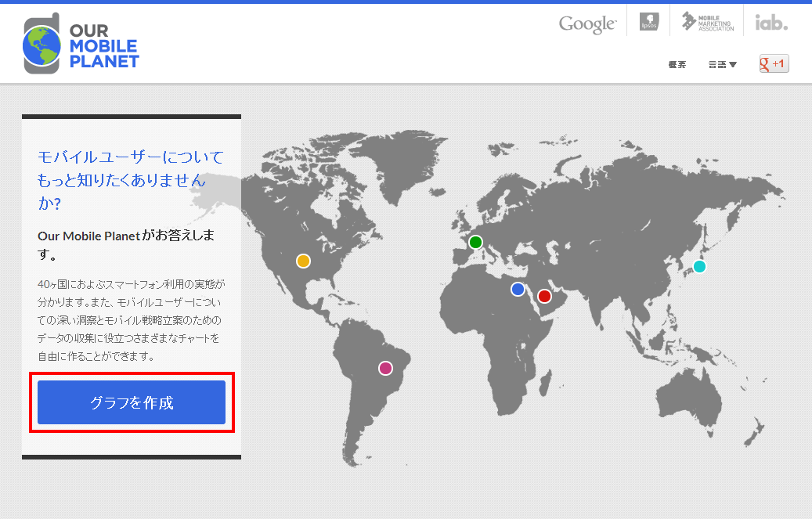Select the cyan marker on Japan
The width and height of the screenshot is (812, 519).
tap(699, 266)
